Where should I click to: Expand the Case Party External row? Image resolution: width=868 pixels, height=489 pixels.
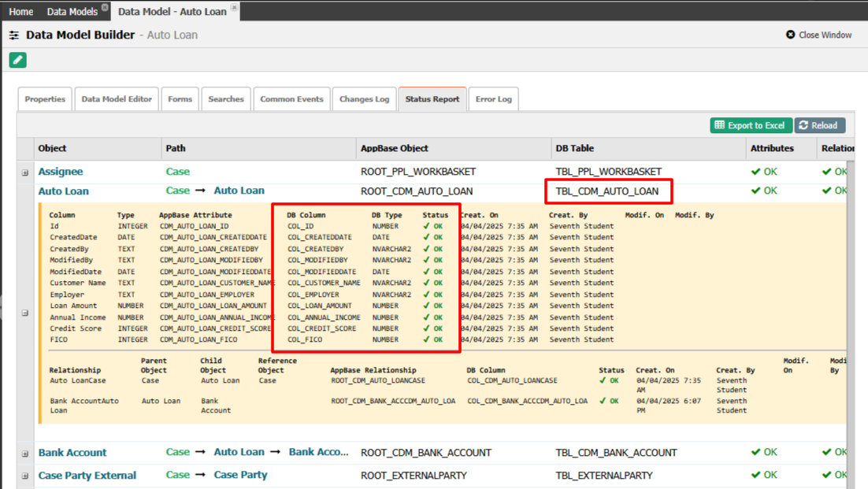(x=25, y=476)
